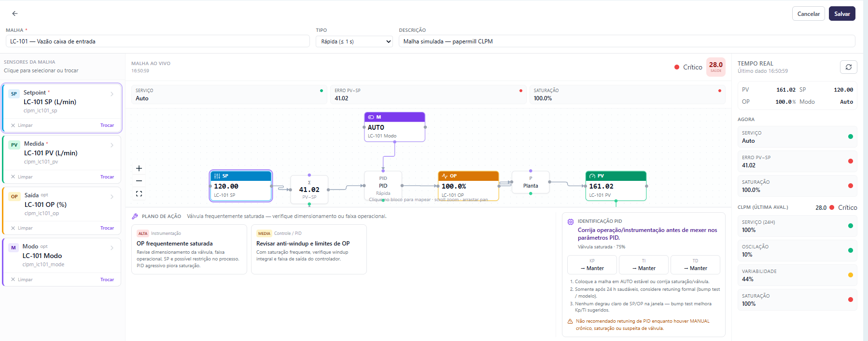Screen dimensions: 868x341
Task: Open the Revisar anti-windup action card
Action: click(x=309, y=249)
